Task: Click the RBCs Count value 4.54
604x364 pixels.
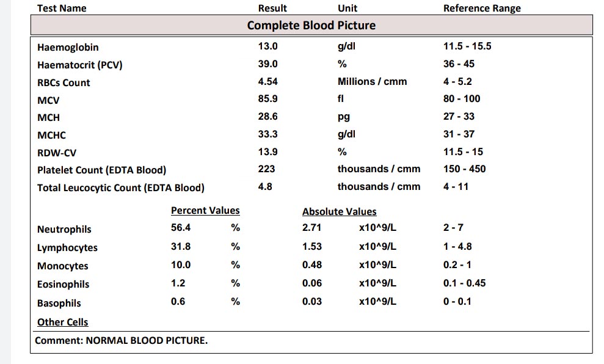Action: tap(267, 82)
